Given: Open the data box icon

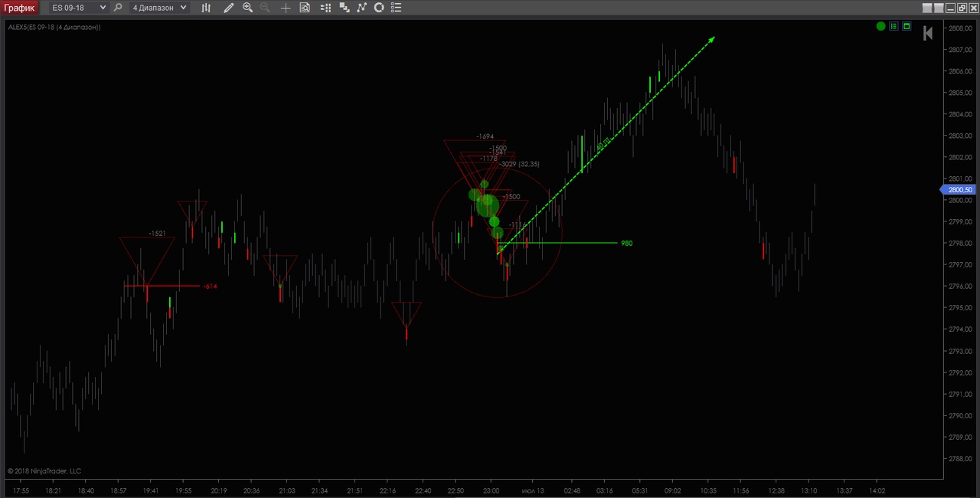Looking at the screenshot, I should [x=305, y=8].
